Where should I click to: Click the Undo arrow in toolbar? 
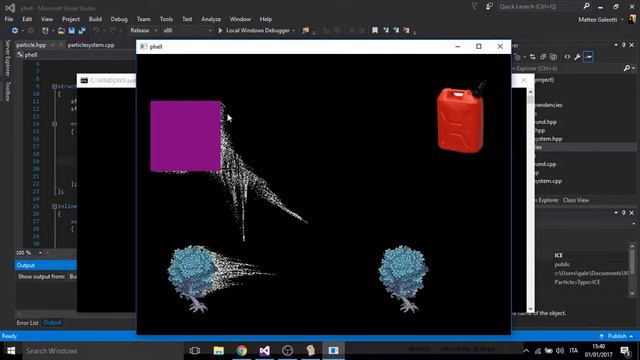click(x=96, y=31)
